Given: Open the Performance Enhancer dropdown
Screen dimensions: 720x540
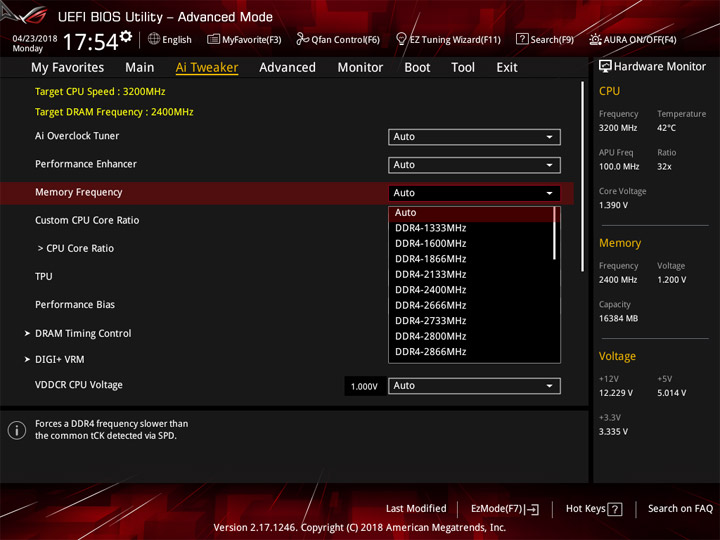Looking at the screenshot, I should [x=474, y=165].
